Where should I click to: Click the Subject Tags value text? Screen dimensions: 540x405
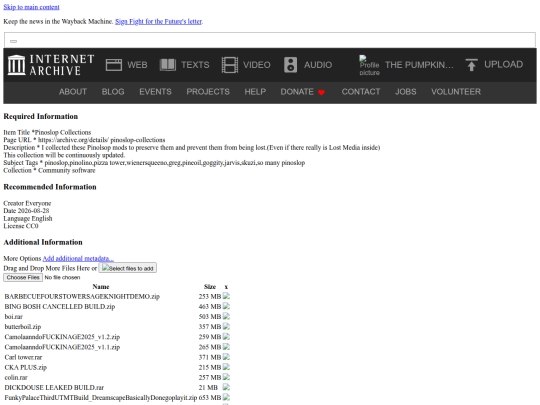click(x=175, y=163)
